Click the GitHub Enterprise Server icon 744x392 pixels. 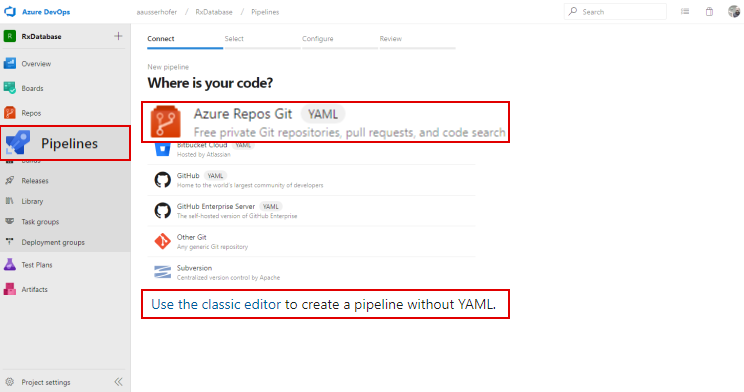pos(163,211)
